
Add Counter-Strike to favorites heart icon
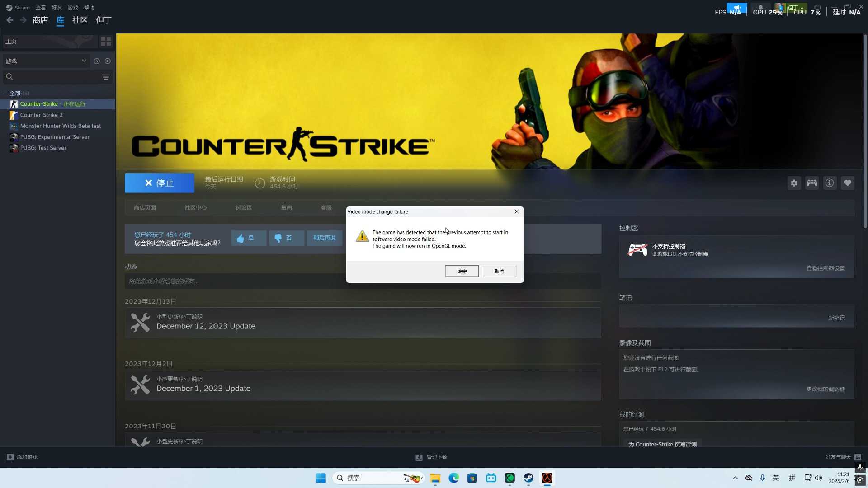point(848,183)
